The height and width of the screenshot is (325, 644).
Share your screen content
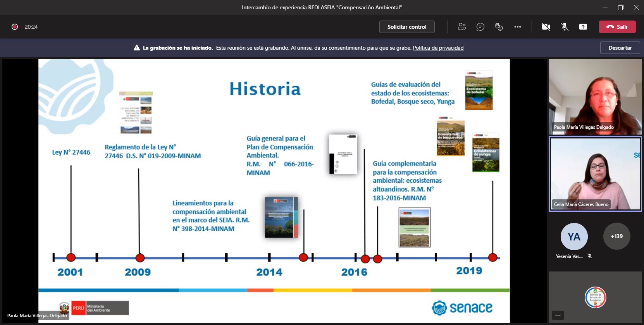[x=583, y=27]
